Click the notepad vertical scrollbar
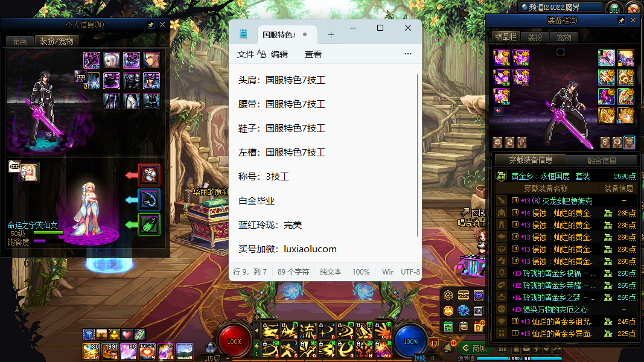Viewport: 644px width, 362px height. click(x=418, y=156)
